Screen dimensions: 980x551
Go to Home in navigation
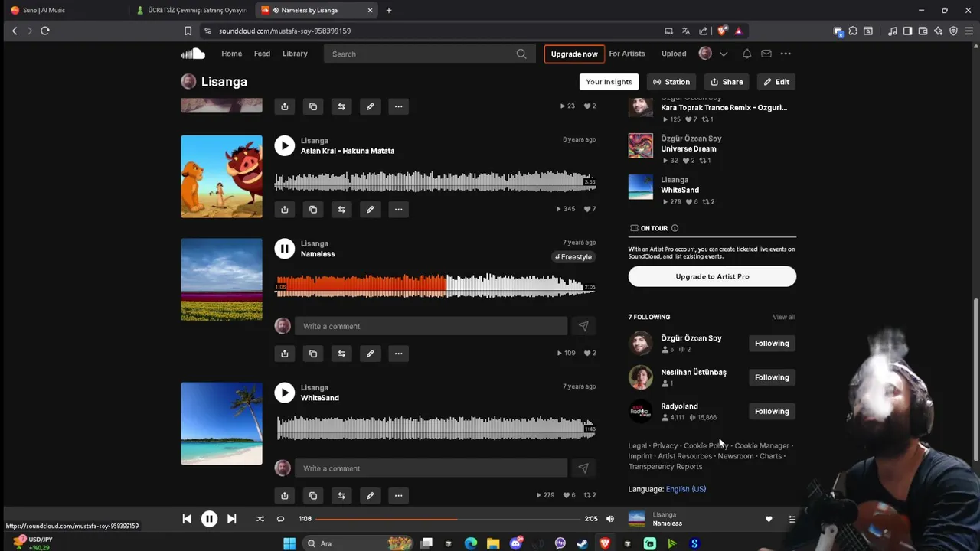pyautogui.click(x=232, y=54)
